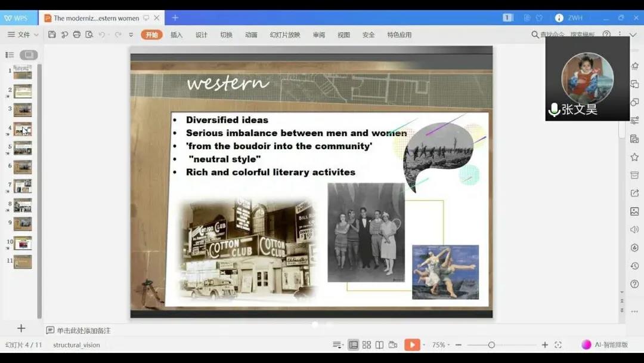Switch to the 幻灯片放映 tab
The image size is (644, 363).
click(x=285, y=35)
